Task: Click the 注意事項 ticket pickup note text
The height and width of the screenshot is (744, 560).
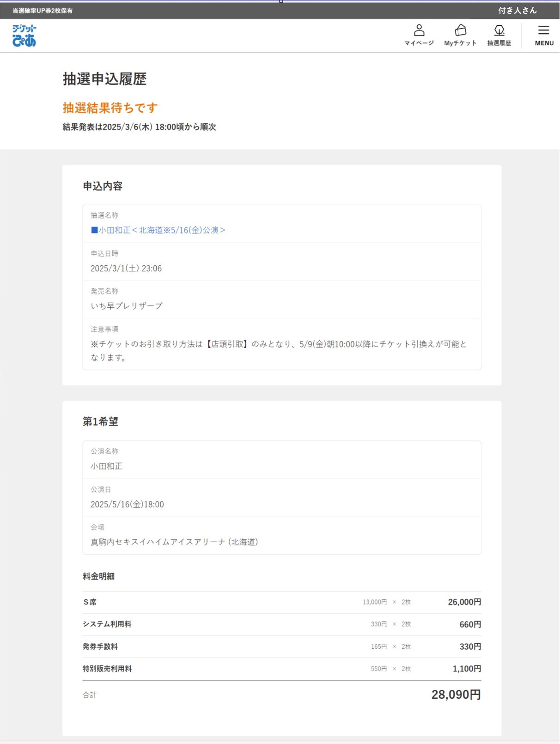Action: 279,351
